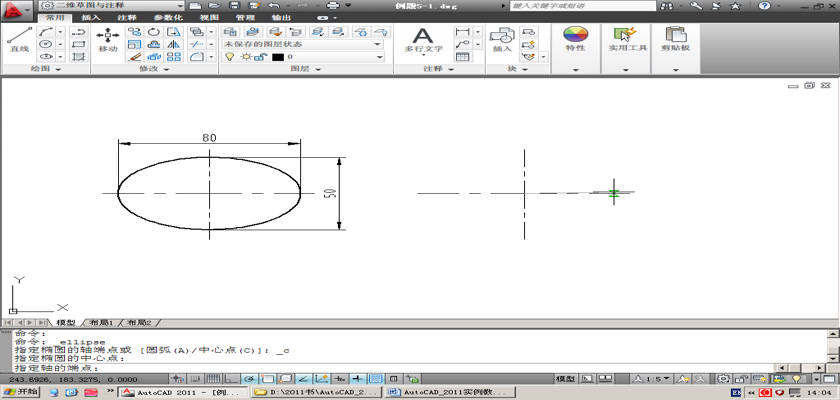
Task: Open the layer state dropdown 未保存的图层状态
Action: tap(303, 44)
